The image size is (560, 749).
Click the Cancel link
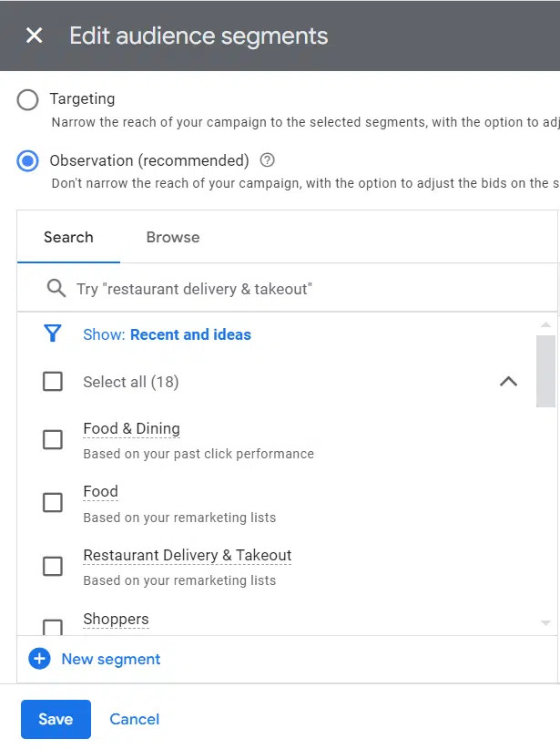click(x=134, y=719)
